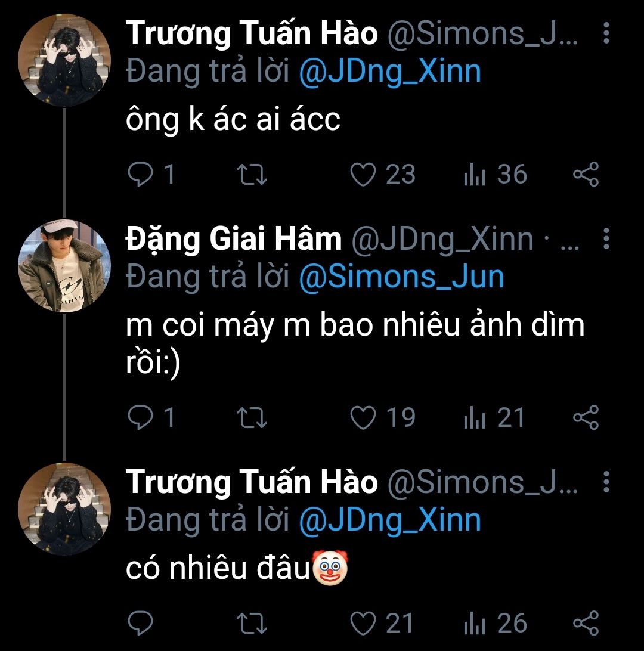Open @JDng_Xinn mention in first tweet
This screenshot has height=651, width=644.
coord(389,72)
